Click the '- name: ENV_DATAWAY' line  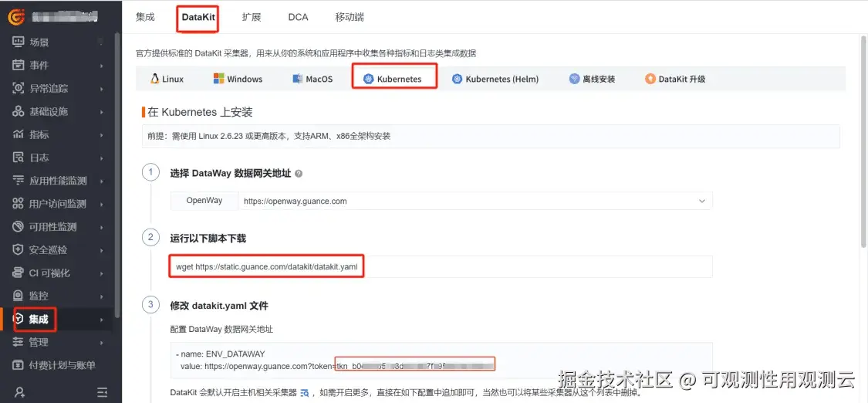pyautogui.click(x=220, y=354)
